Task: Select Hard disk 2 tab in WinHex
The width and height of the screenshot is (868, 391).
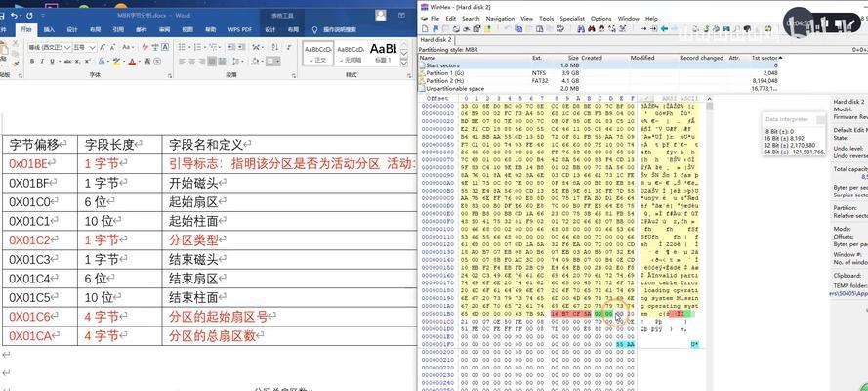Action: [x=435, y=40]
